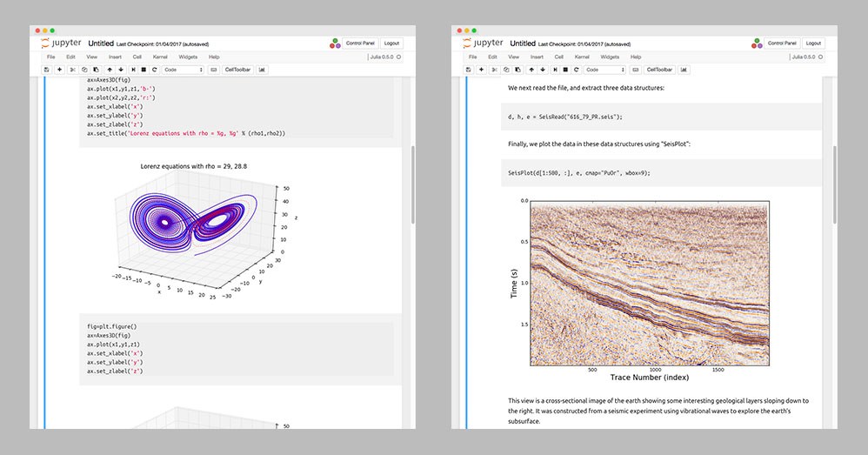Click the copy cells icon in the left notebook

[x=83, y=70]
